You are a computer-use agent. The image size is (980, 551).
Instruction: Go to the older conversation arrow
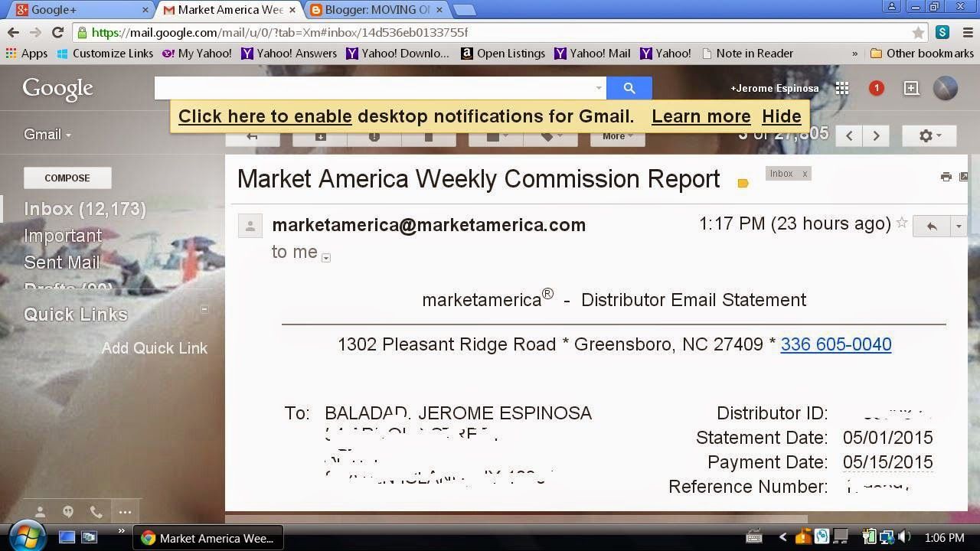[877, 136]
